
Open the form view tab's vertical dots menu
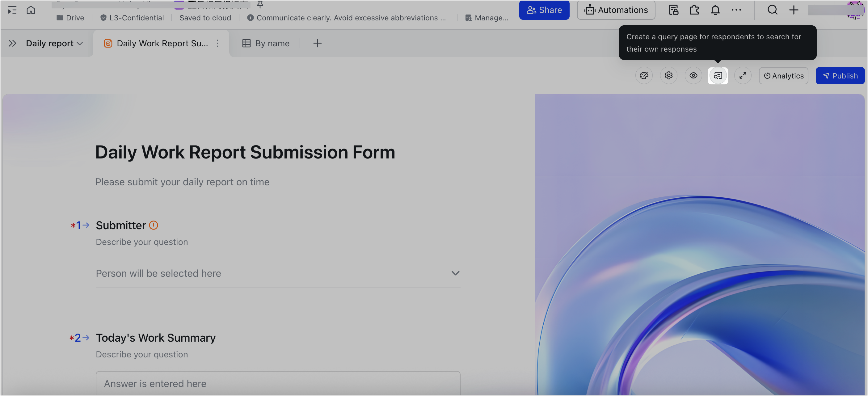217,44
